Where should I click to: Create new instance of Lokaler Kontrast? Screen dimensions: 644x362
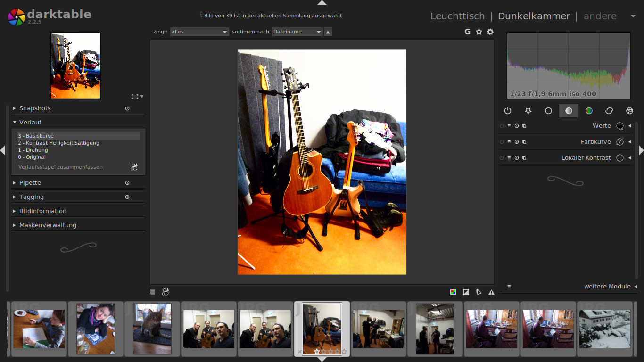[x=524, y=158]
